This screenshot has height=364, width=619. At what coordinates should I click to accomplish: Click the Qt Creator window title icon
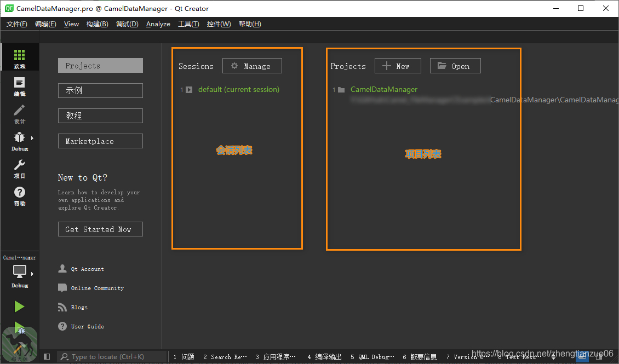click(9, 8)
